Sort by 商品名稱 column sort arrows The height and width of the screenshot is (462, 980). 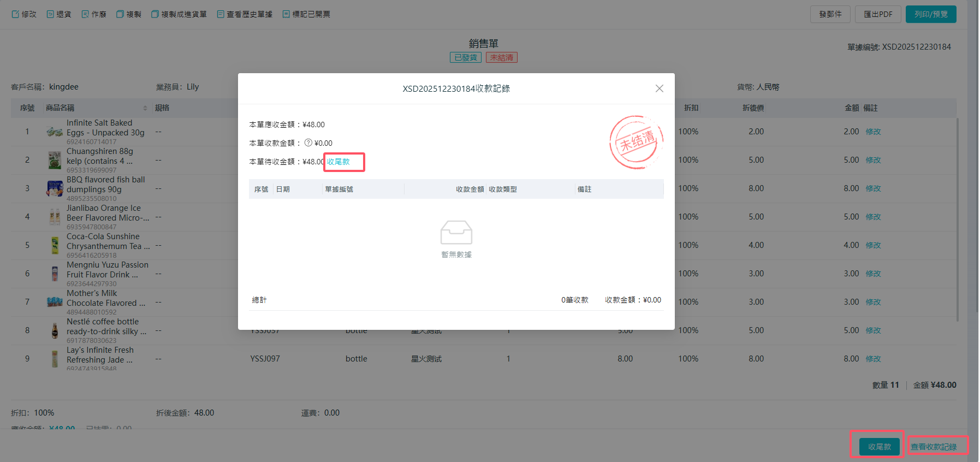pos(145,108)
